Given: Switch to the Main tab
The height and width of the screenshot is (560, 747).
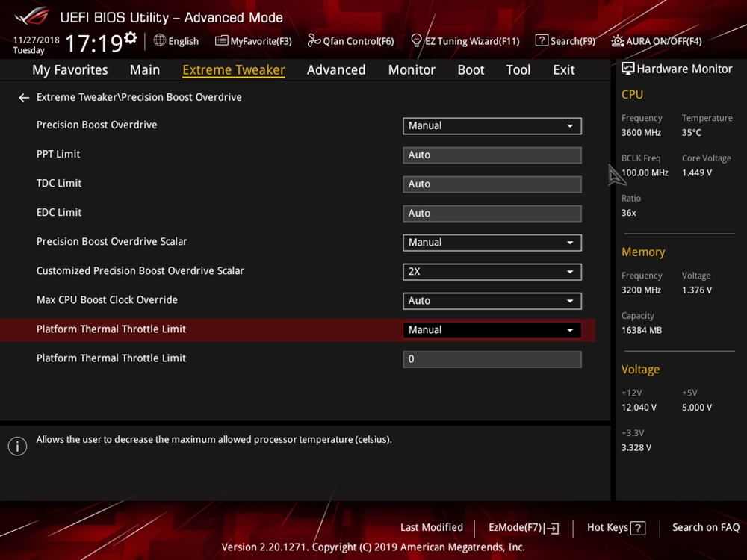Looking at the screenshot, I should pos(145,70).
